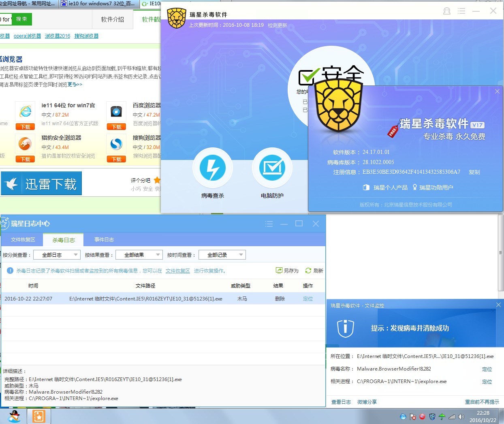The height and width of the screenshot is (424, 504).
Task: Open the volume speaker tray icon
Action: point(461,417)
